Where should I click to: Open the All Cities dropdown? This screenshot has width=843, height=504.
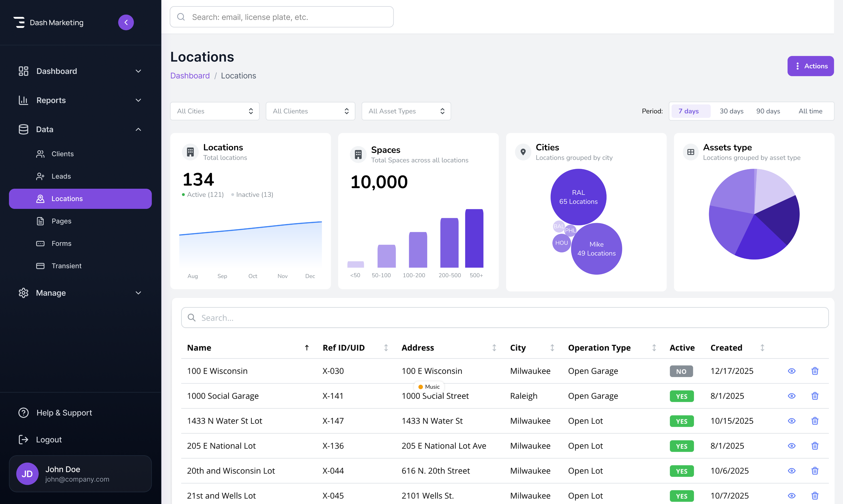pyautogui.click(x=215, y=111)
